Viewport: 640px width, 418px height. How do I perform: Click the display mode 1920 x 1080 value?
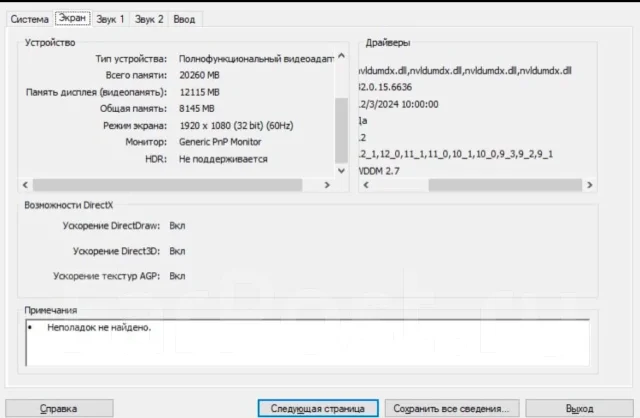(236, 126)
